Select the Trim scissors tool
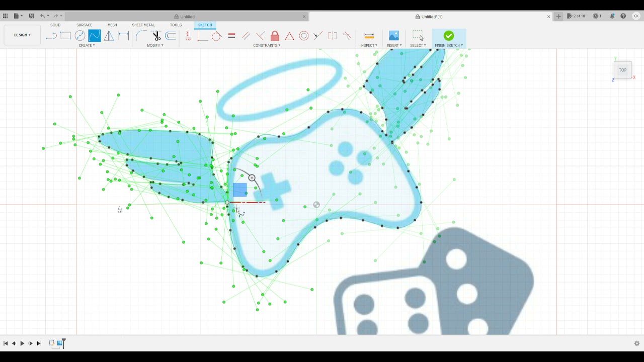 click(x=156, y=36)
